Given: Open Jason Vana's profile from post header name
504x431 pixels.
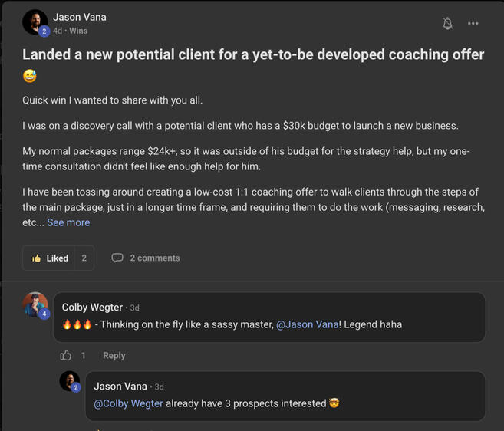Looking at the screenshot, I should pos(80,17).
